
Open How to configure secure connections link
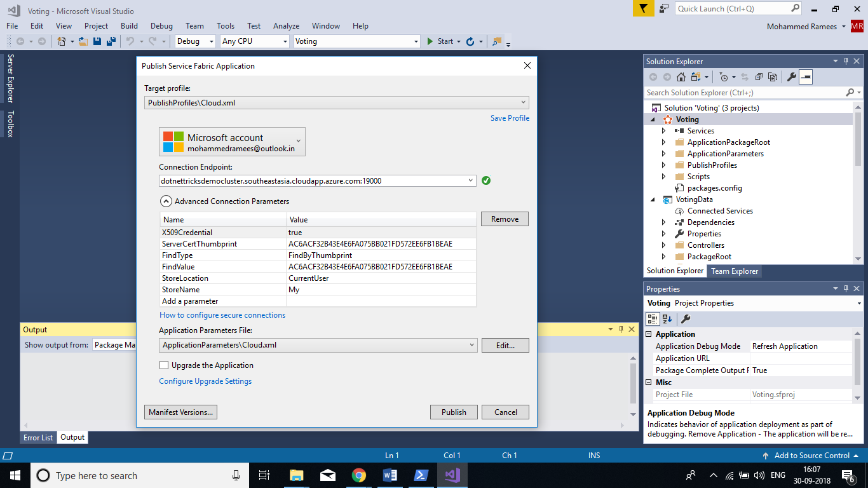(x=222, y=315)
